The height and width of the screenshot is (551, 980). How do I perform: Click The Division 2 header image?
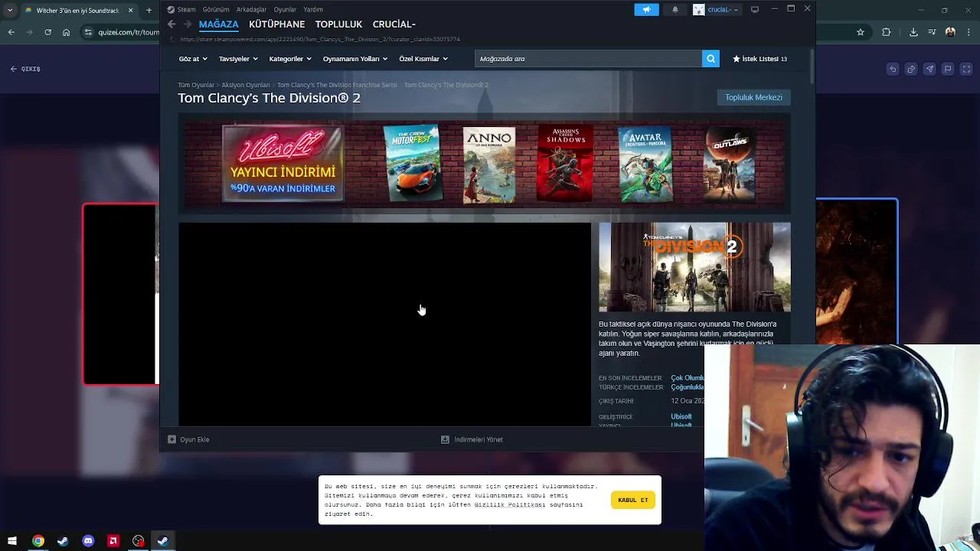click(x=694, y=267)
